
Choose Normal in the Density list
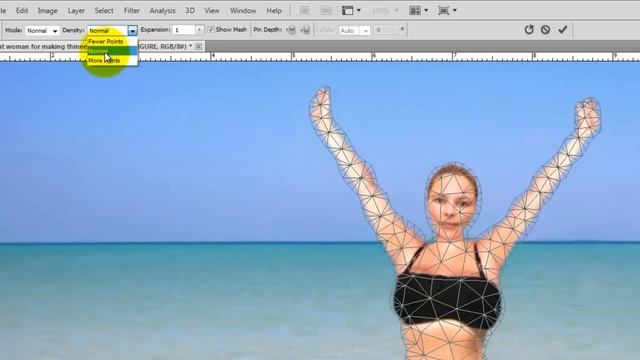(x=112, y=51)
